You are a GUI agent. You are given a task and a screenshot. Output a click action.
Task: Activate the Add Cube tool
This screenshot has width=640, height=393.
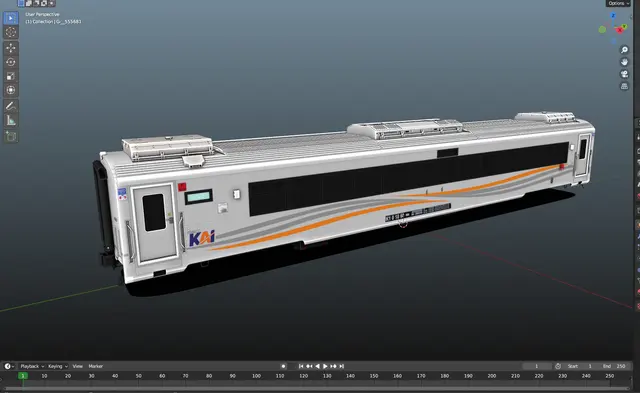pyautogui.click(x=11, y=136)
